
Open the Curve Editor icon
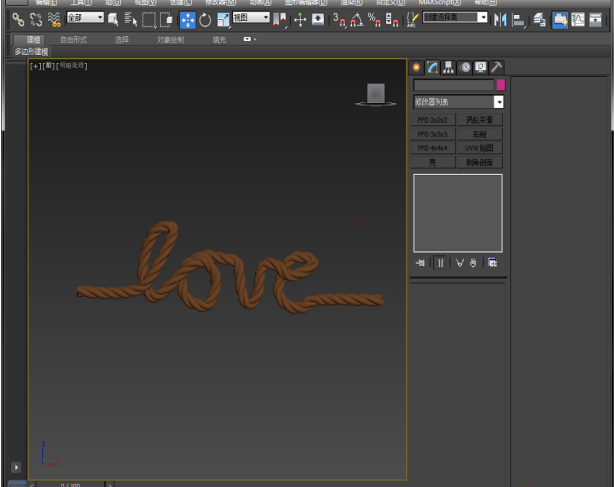pos(578,20)
